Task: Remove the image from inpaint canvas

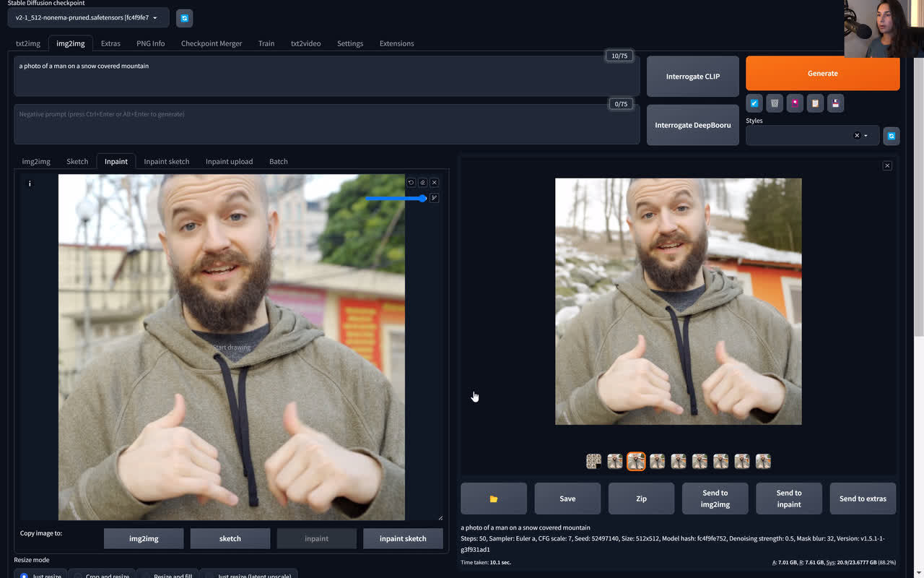Action: pos(434,183)
